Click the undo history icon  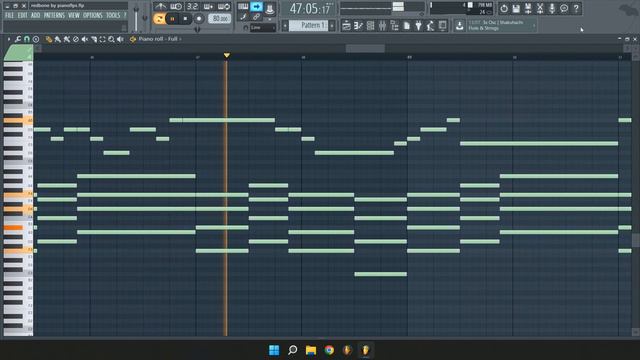click(x=504, y=9)
